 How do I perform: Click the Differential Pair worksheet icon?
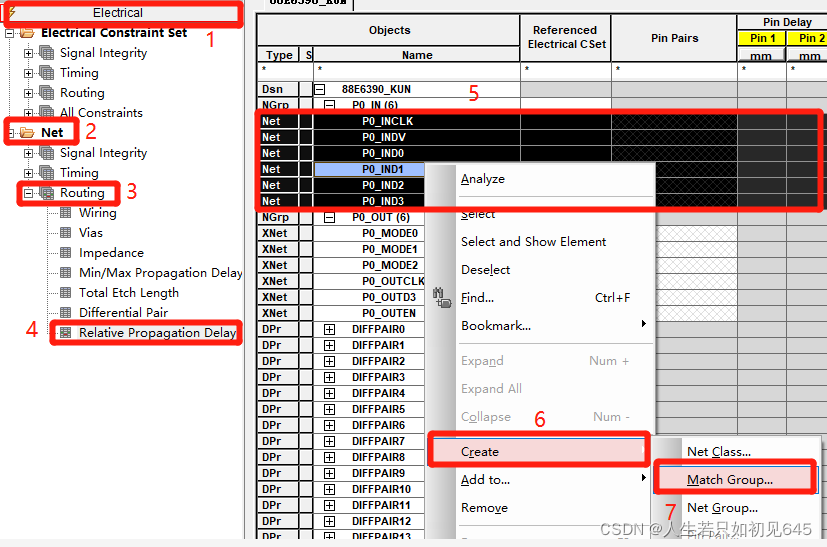pyautogui.click(x=66, y=313)
